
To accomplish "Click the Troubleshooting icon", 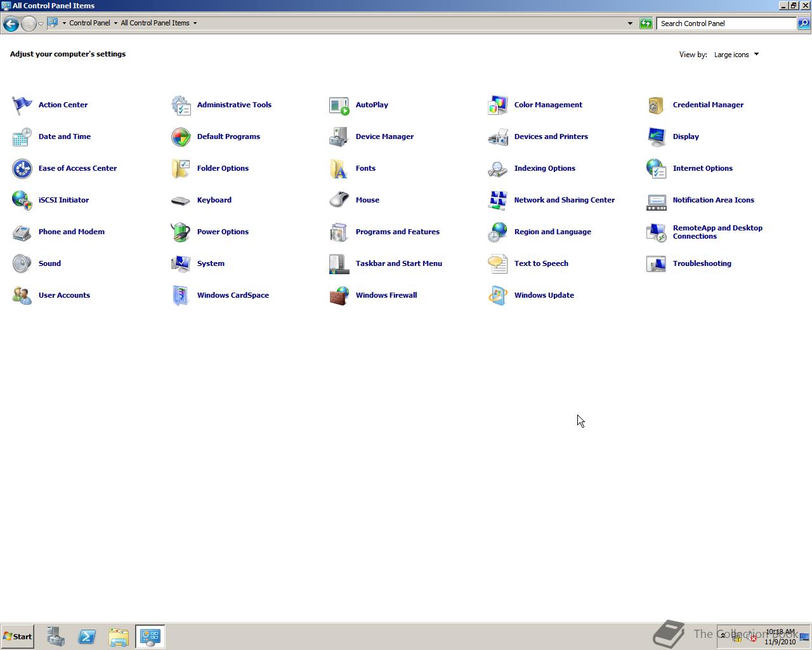I will click(x=657, y=263).
